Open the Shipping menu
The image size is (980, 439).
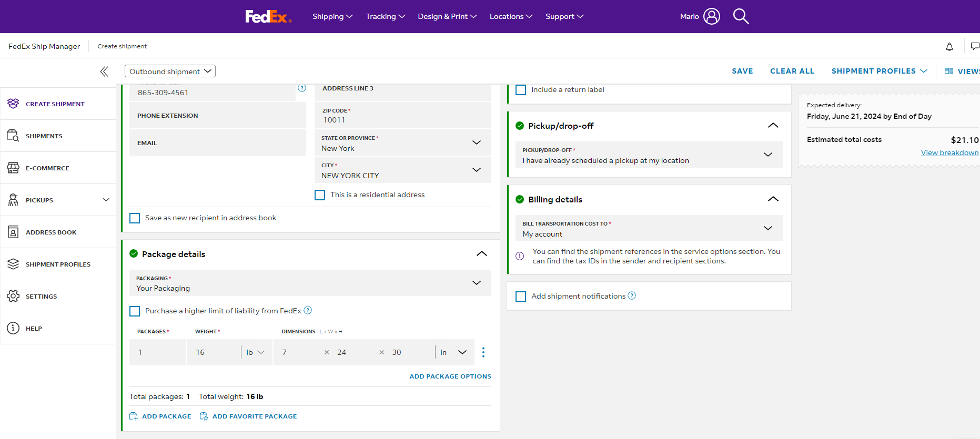[332, 16]
